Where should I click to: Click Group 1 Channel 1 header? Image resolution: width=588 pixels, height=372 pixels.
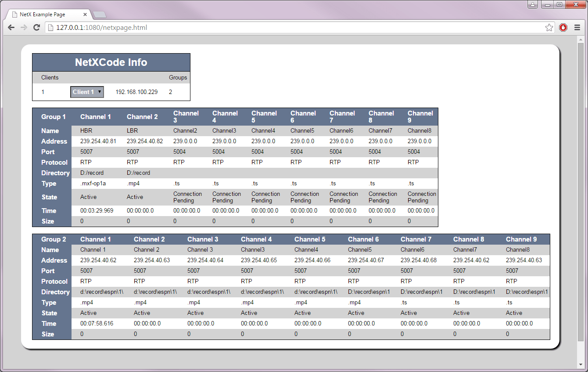pyautogui.click(x=96, y=117)
